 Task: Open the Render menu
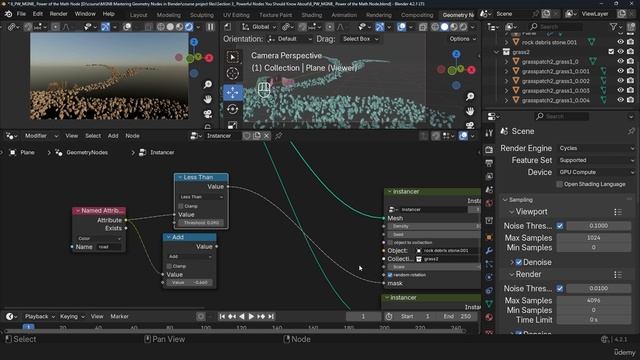tap(58, 14)
